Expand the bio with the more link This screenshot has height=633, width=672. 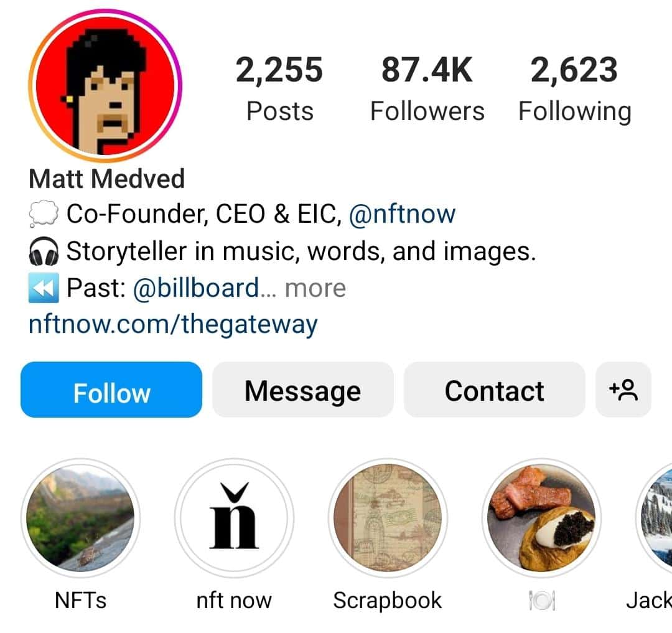pos(317,287)
